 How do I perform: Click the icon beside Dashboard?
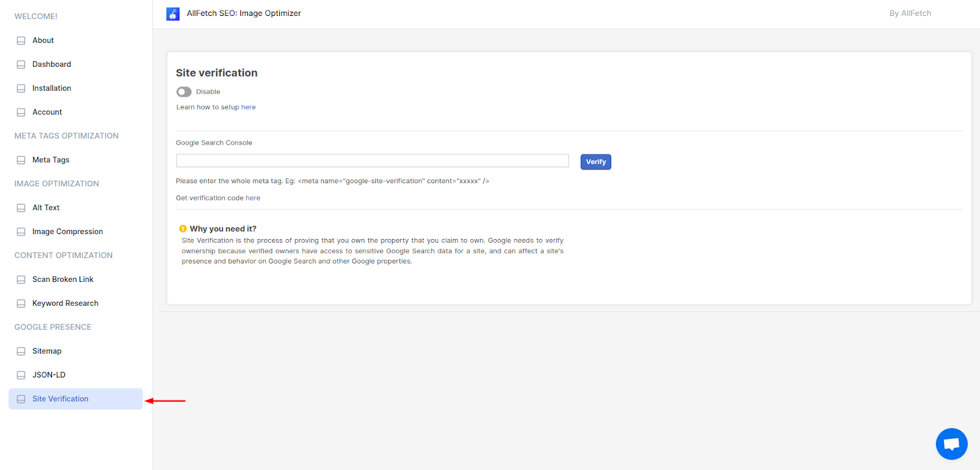(21, 64)
